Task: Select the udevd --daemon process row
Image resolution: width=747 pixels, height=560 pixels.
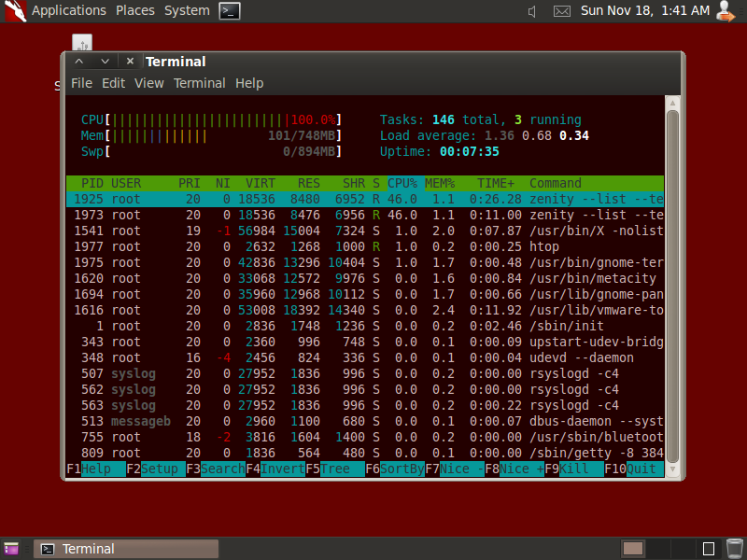Action: pyautogui.click(x=365, y=357)
